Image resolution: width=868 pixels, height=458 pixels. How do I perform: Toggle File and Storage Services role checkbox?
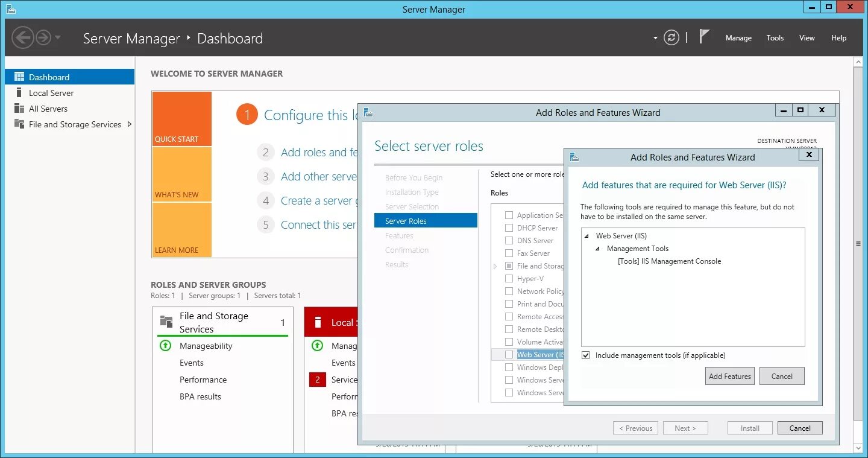tap(509, 266)
